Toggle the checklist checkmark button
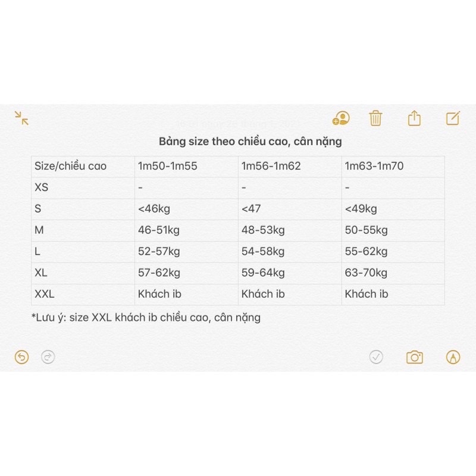This screenshot has width=476, height=476. point(376,357)
